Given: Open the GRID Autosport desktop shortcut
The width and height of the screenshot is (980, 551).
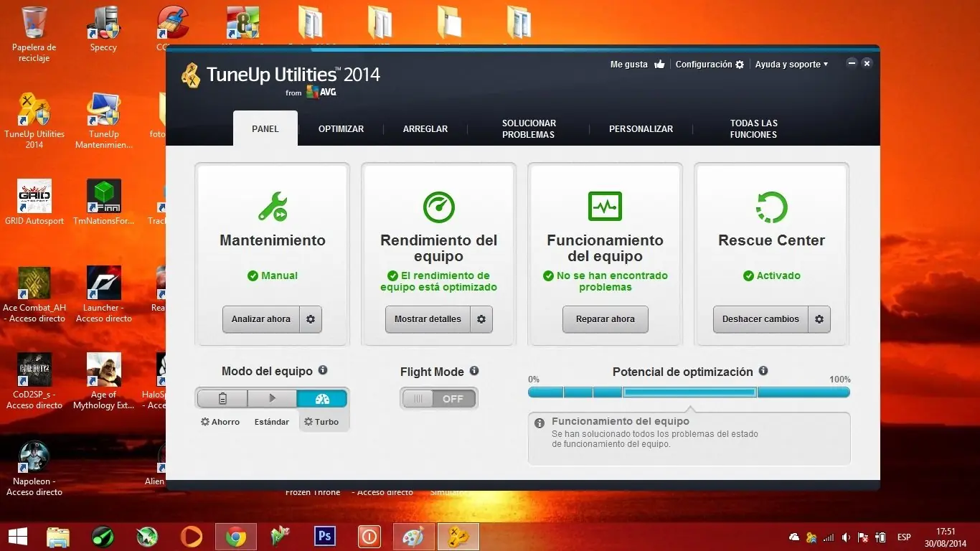Looking at the screenshot, I should (34, 202).
